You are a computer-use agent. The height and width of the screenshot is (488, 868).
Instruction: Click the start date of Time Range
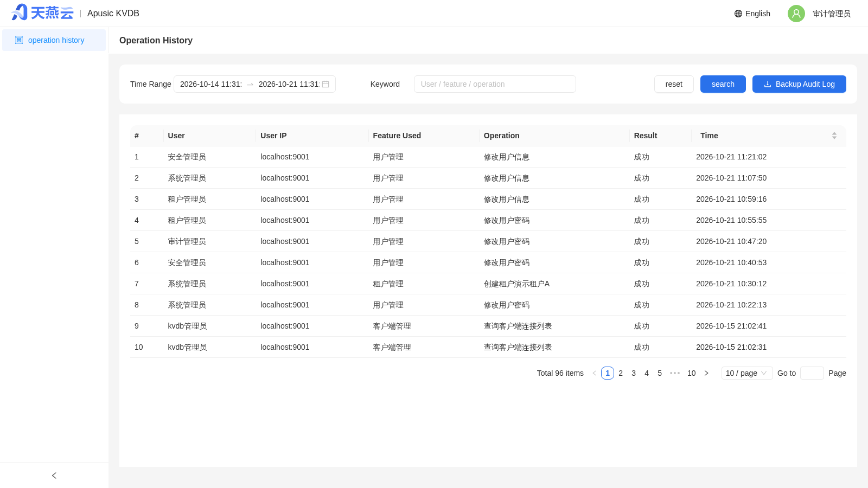[211, 84]
